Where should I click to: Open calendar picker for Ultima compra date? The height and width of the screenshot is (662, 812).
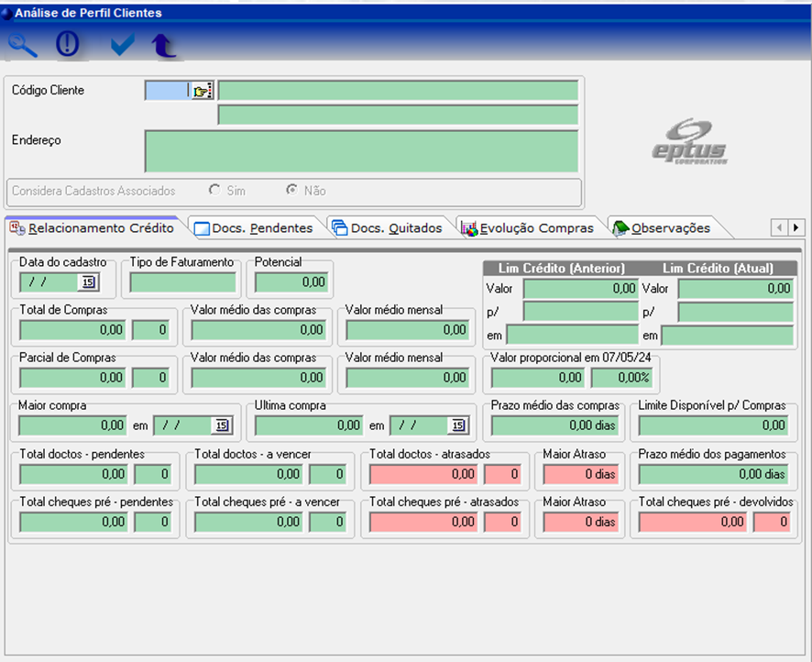pos(458,425)
